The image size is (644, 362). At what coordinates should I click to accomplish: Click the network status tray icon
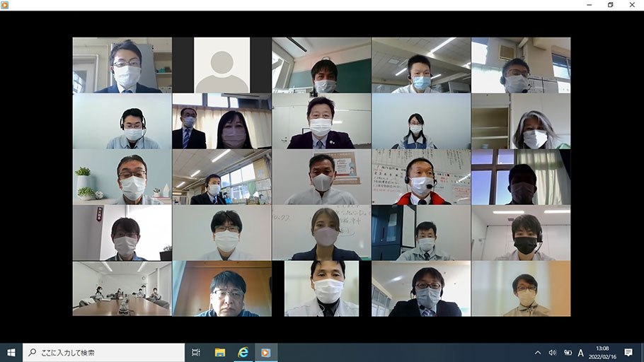coord(566,352)
